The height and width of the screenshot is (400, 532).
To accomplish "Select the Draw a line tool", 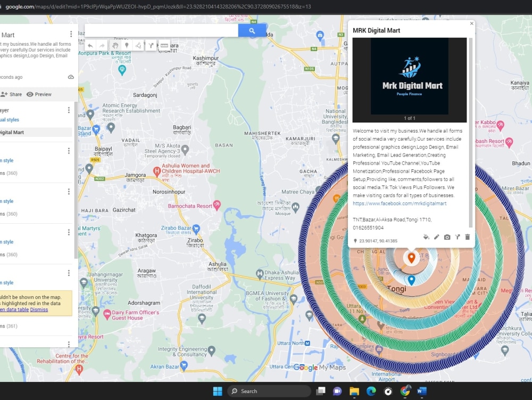I will click(139, 45).
